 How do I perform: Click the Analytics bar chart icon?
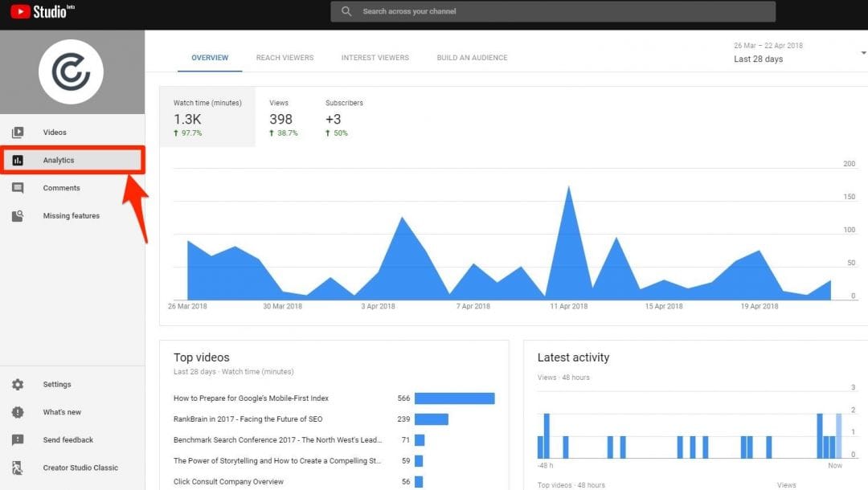click(18, 161)
